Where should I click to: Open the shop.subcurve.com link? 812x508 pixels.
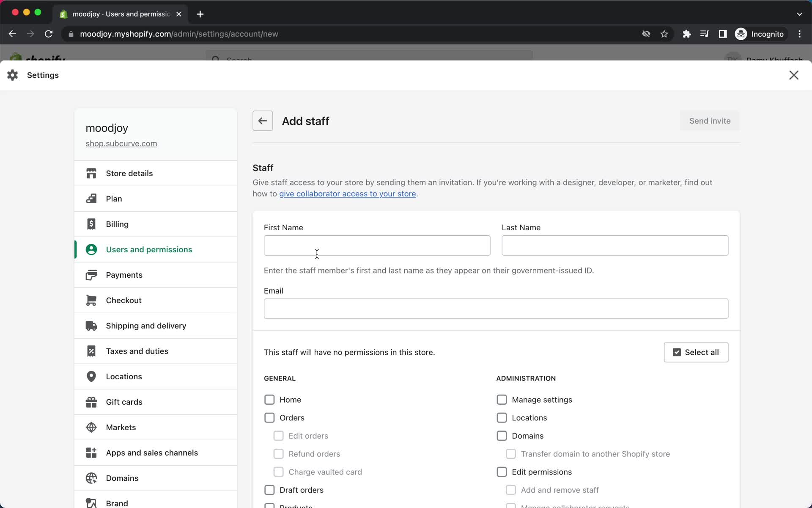pos(121,144)
